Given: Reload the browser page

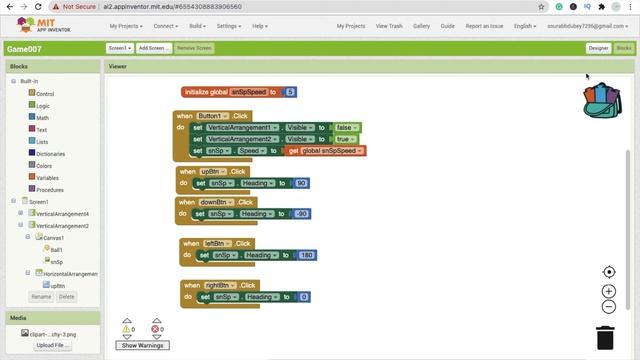Looking at the screenshot, I should click(x=38, y=7).
